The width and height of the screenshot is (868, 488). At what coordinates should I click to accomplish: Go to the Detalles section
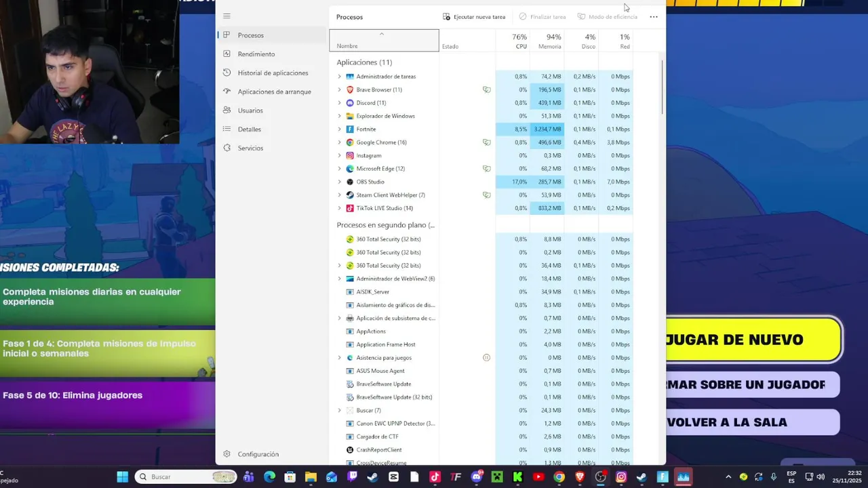[x=271, y=129]
